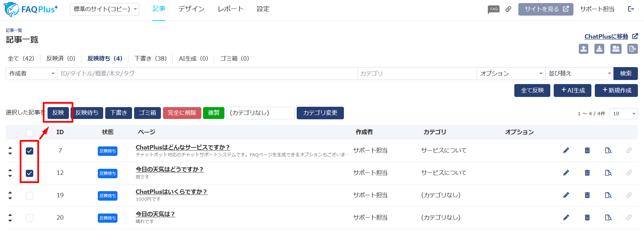Click the pencil edit icon for article 7

point(566,150)
